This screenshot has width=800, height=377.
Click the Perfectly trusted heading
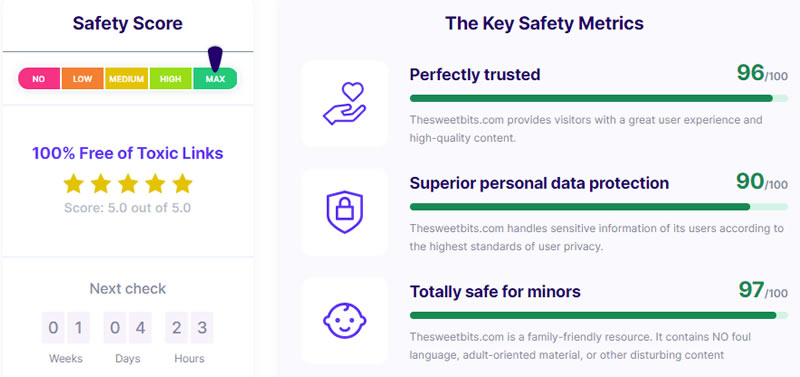point(475,74)
